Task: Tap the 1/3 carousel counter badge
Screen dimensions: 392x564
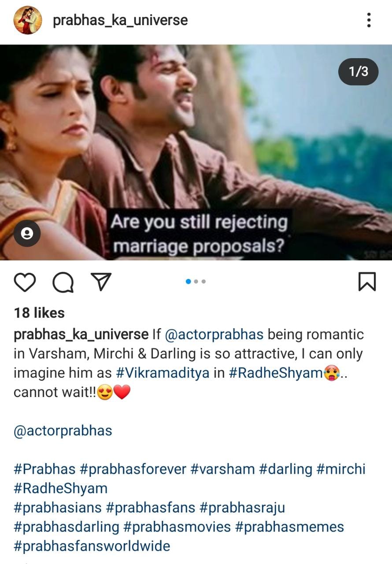Action: pyautogui.click(x=358, y=71)
